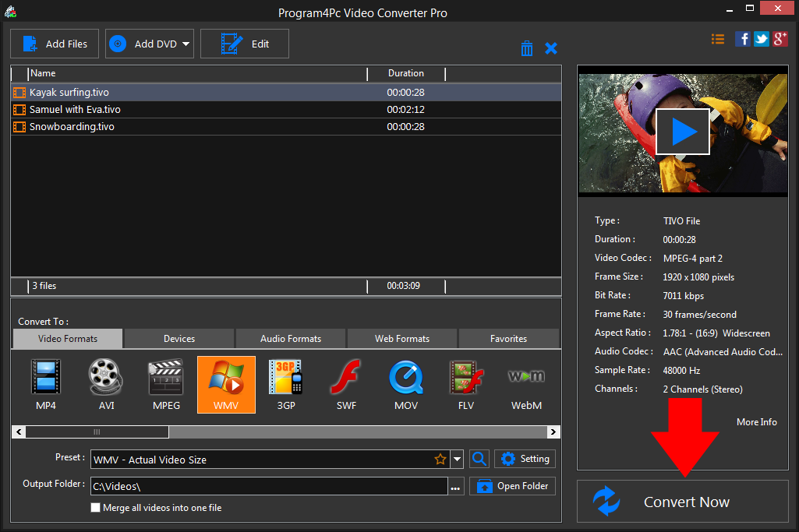Switch to the Video Formats tab
This screenshot has width=799, height=532.
(67, 339)
